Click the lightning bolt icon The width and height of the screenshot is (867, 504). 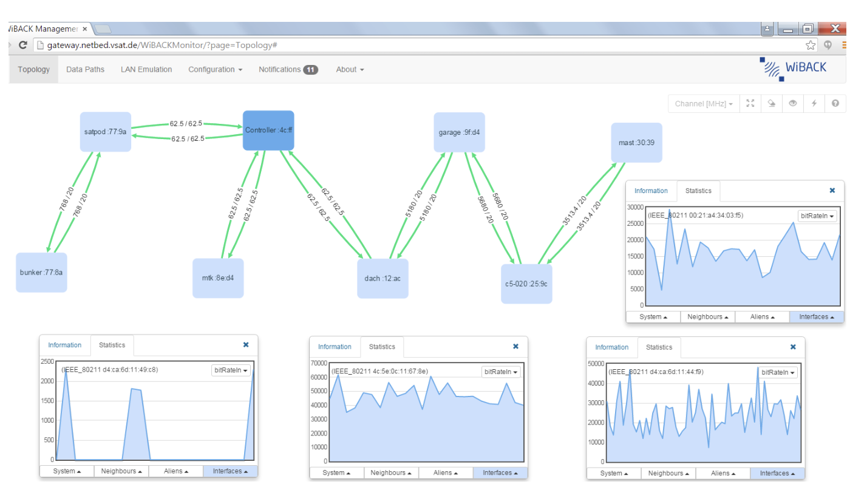click(814, 104)
